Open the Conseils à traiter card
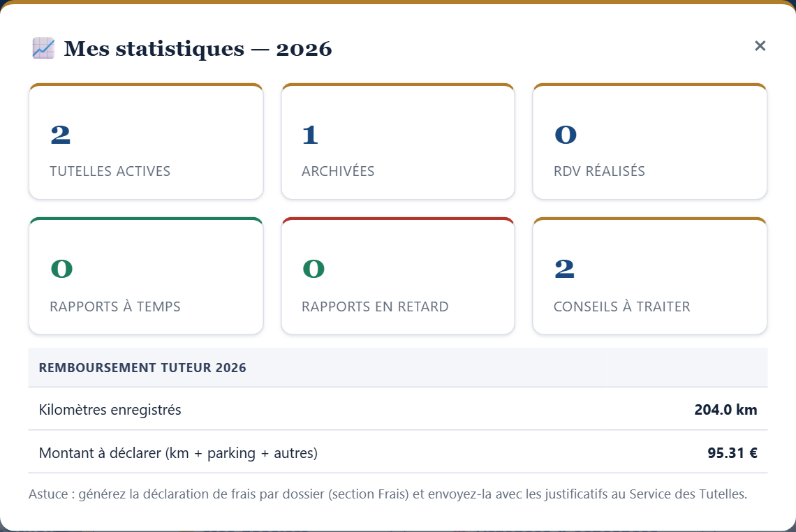This screenshot has width=796, height=532. click(x=650, y=276)
